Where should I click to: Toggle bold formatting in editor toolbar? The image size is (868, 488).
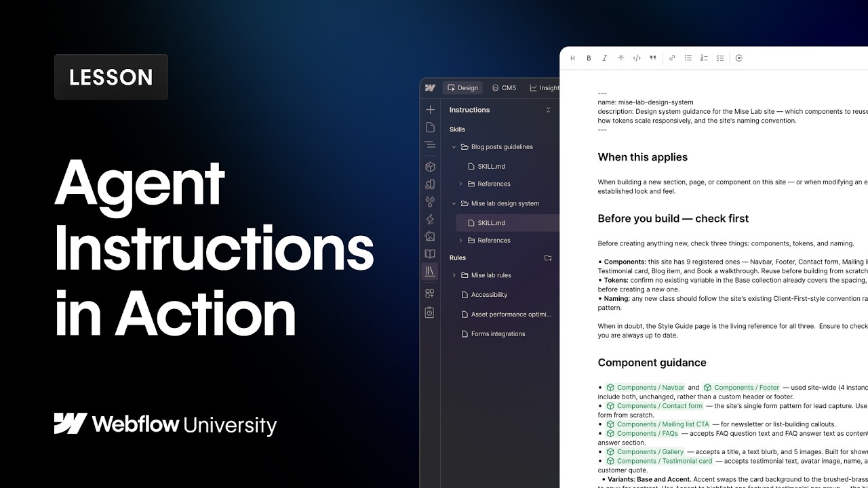tap(589, 58)
